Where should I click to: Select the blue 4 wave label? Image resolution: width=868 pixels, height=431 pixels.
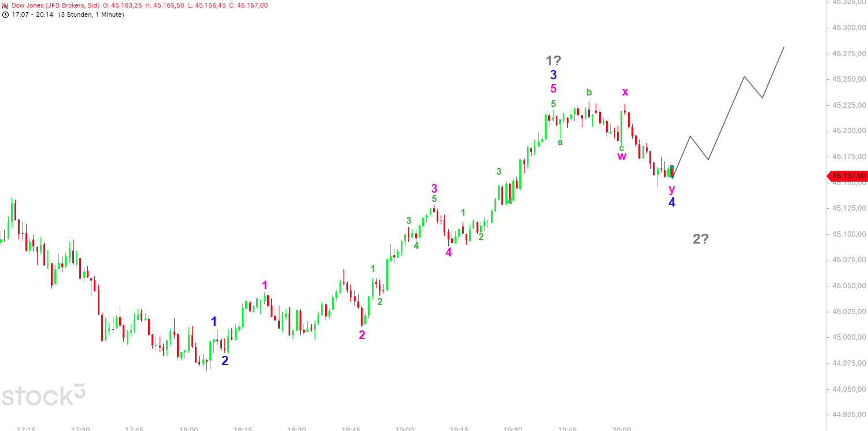click(x=671, y=202)
